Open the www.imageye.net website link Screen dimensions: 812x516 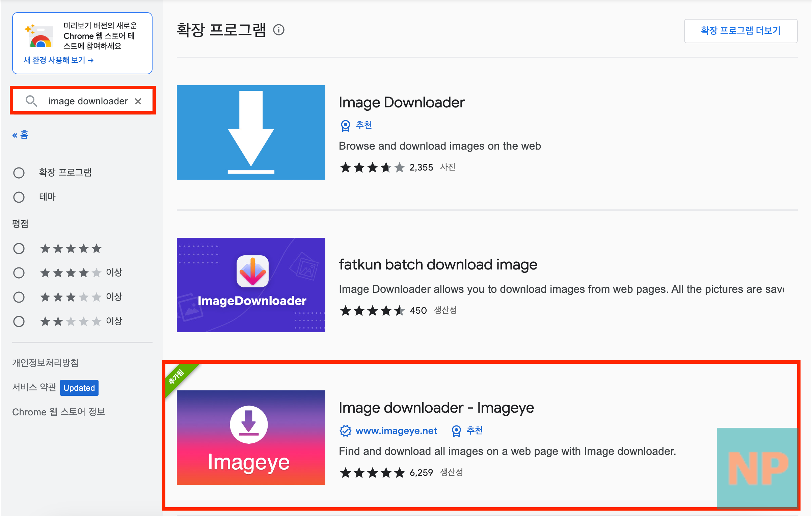coord(396,431)
